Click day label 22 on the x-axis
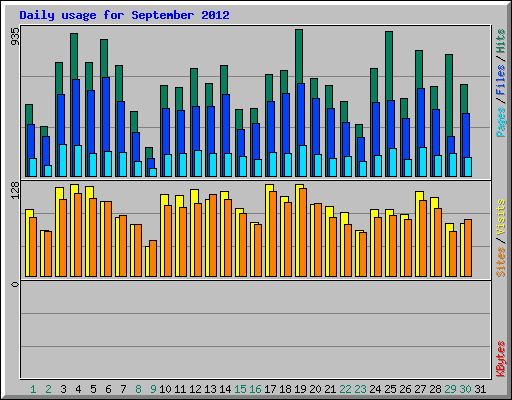This screenshot has width=512, height=400. point(345,389)
